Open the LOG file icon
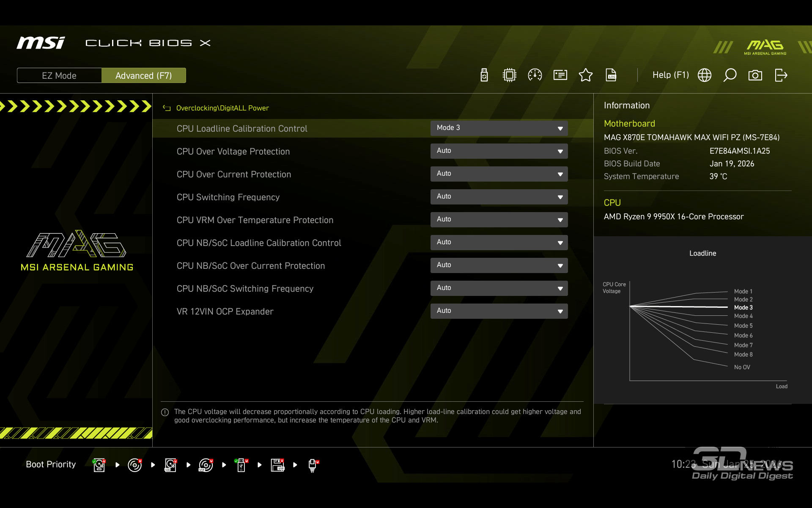This screenshot has height=508, width=812. click(x=611, y=75)
